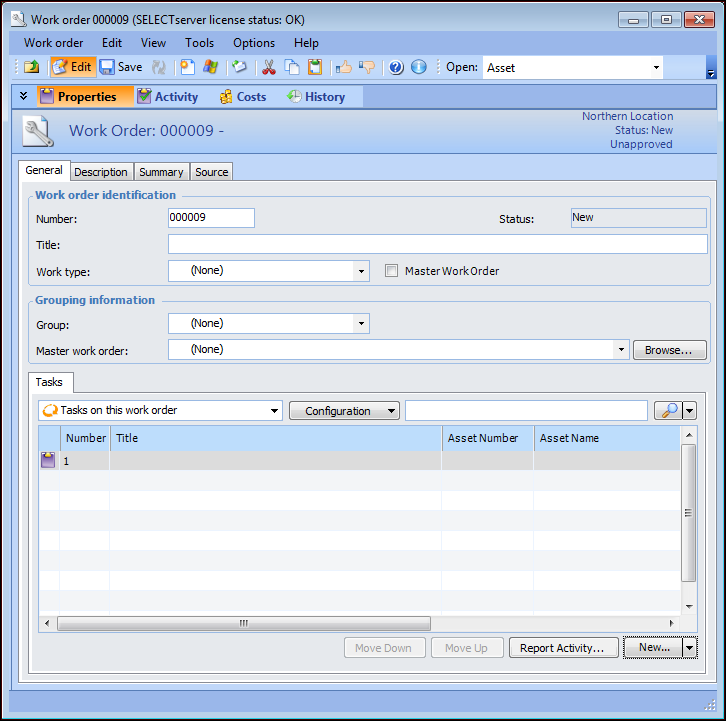Screen dimensions: 726x721
Task: Select the task 1 row icon
Action: pos(48,461)
